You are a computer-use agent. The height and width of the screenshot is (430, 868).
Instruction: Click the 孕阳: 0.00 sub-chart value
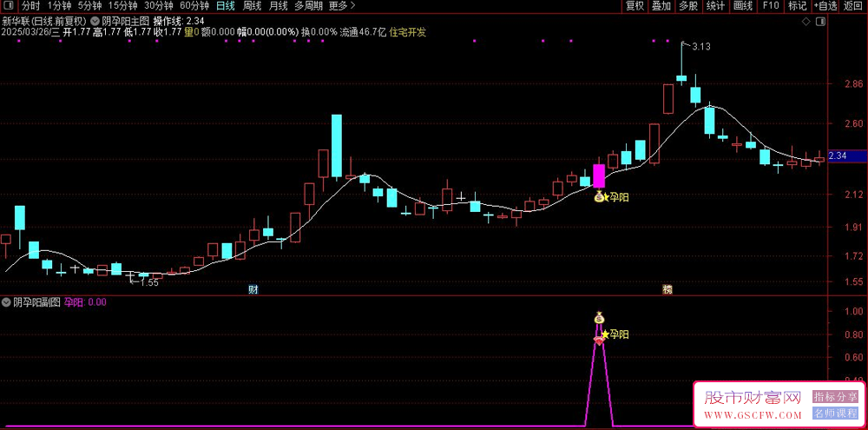tap(85, 302)
